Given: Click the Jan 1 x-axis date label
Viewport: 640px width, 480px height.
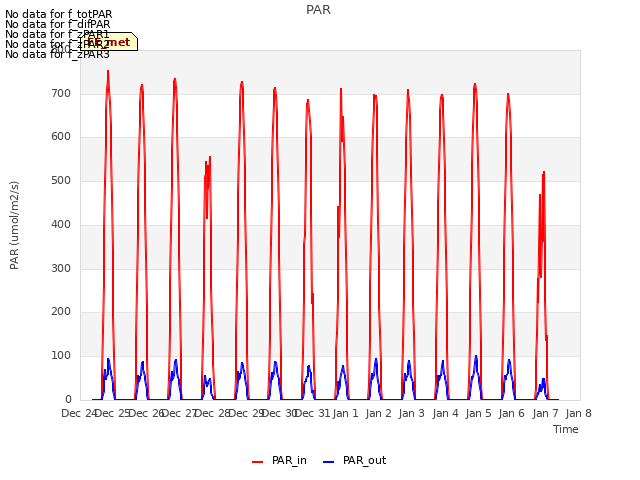Looking at the screenshot, I should (x=345, y=413).
